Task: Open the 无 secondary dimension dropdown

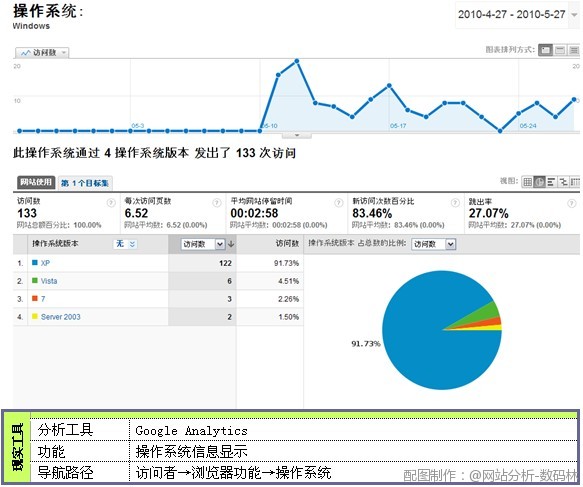Action: pos(125,244)
